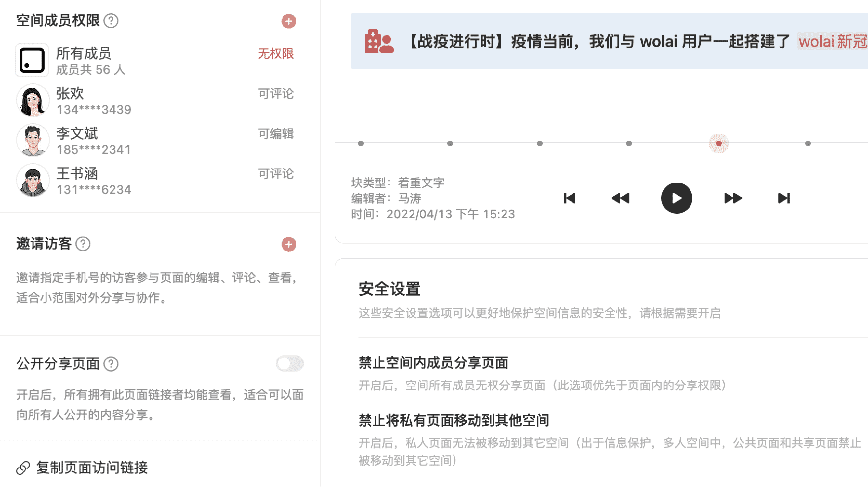Select the red marker on the version timeline
This screenshot has height=488, width=868.
tap(719, 143)
